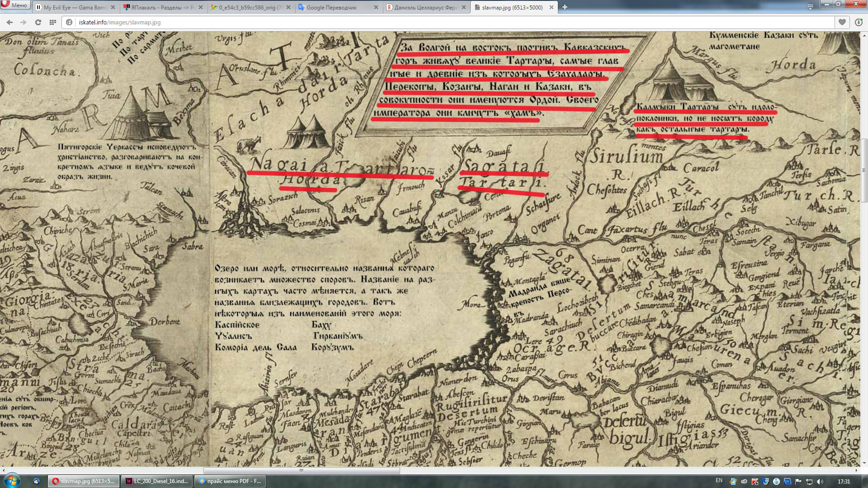Screen dimensions: 868x488
Task: Click the horizontal scrollbar thumb
Action: [x=302, y=470]
